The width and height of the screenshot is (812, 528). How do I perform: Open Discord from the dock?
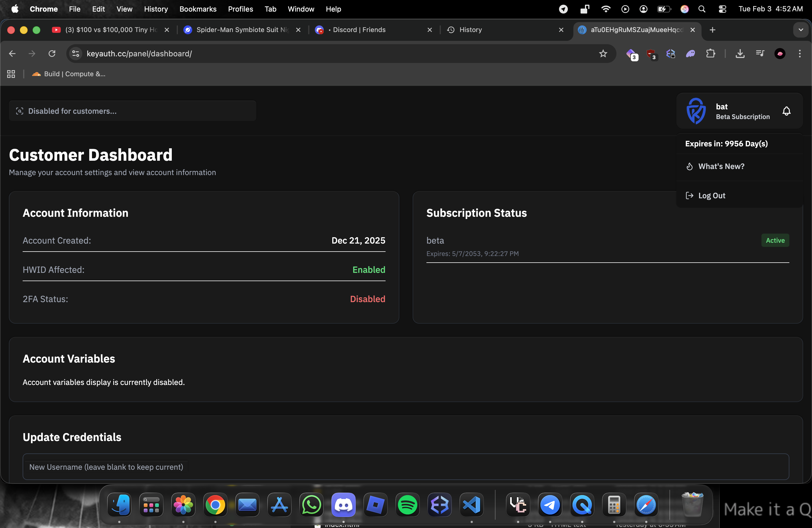pos(343,505)
